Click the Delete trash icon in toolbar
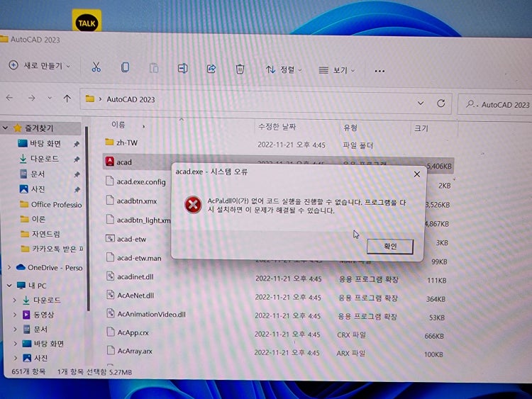The image size is (532, 399). click(240, 69)
